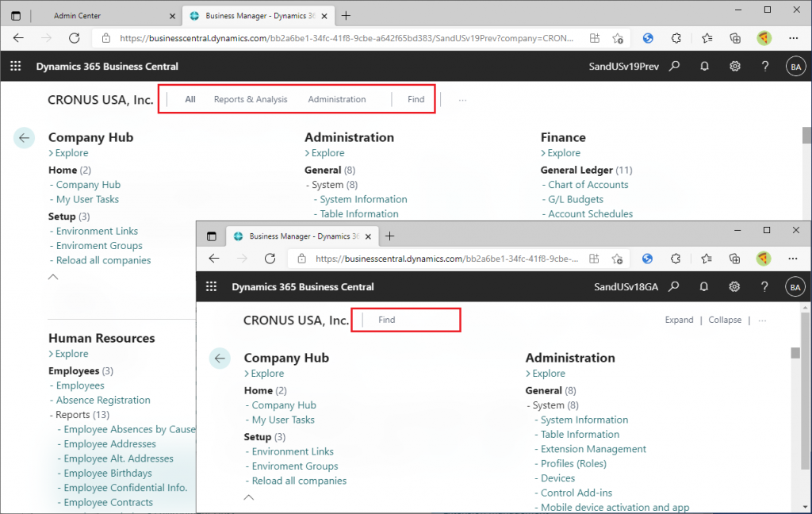The width and height of the screenshot is (812, 514).
Task: Open the more options ellipsis in SandUSv19Prev page
Action: tap(462, 99)
